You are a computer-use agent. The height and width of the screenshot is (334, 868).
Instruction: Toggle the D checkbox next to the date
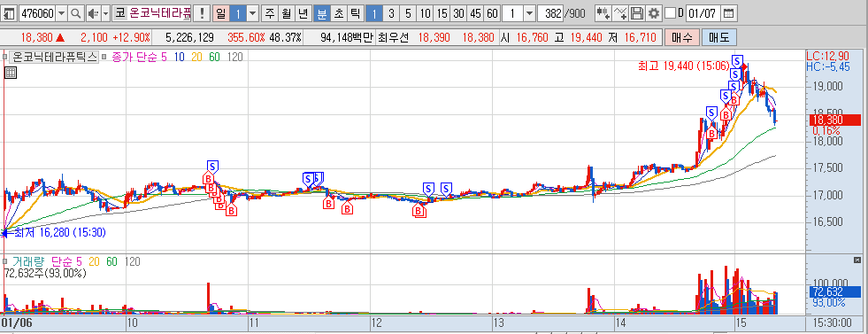pyautogui.click(x=671, y=12)
